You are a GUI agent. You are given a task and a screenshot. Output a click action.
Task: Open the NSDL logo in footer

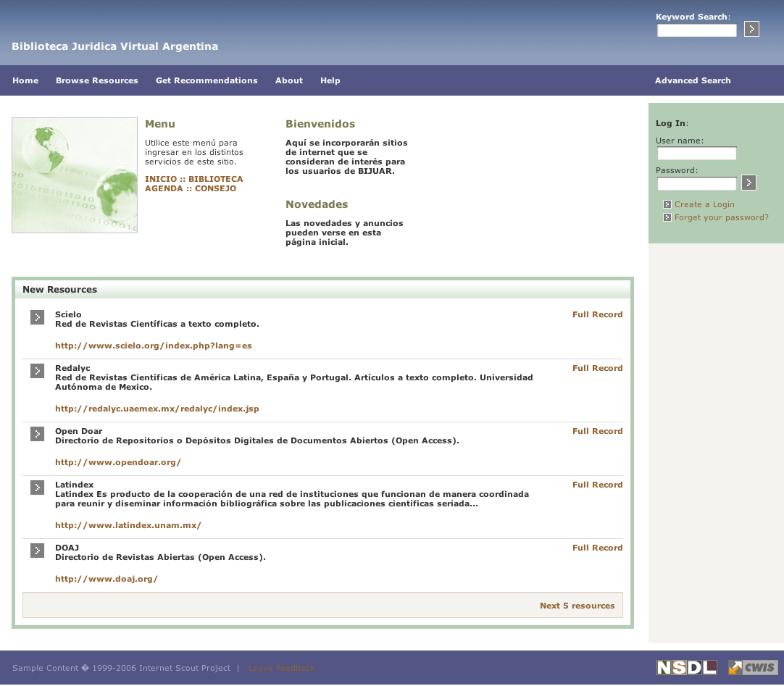686,667
